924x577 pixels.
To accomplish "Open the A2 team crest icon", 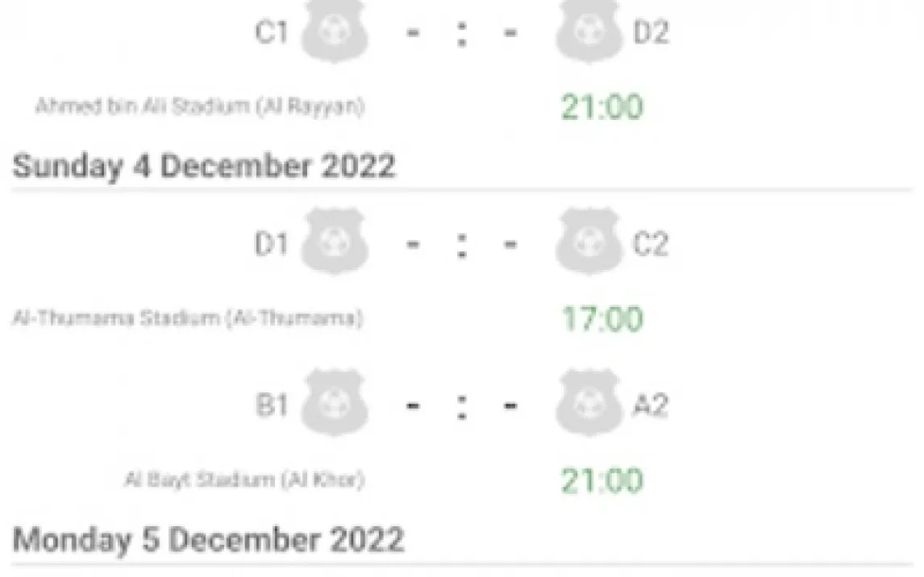I will pyautogui.click(x=589, y=405).
